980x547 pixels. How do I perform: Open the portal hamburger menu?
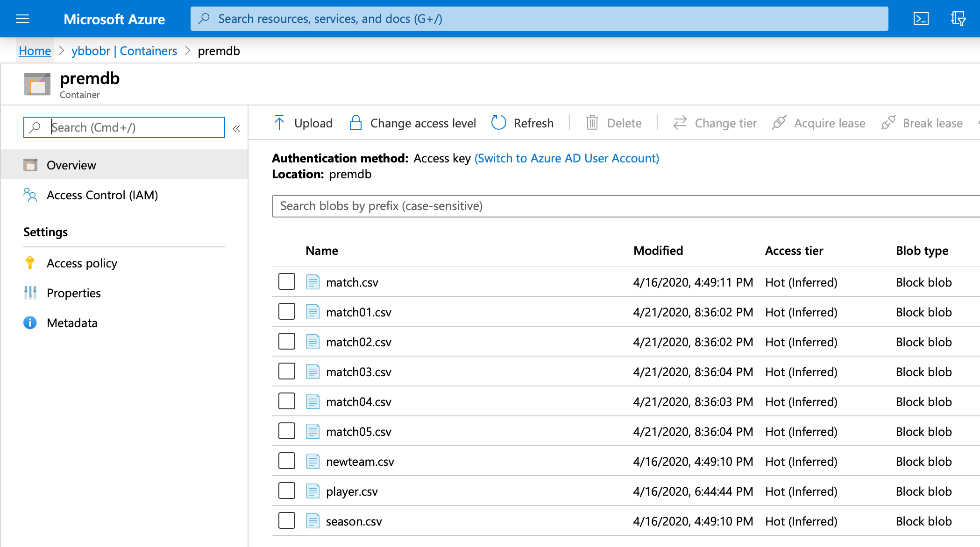point(22,19)
